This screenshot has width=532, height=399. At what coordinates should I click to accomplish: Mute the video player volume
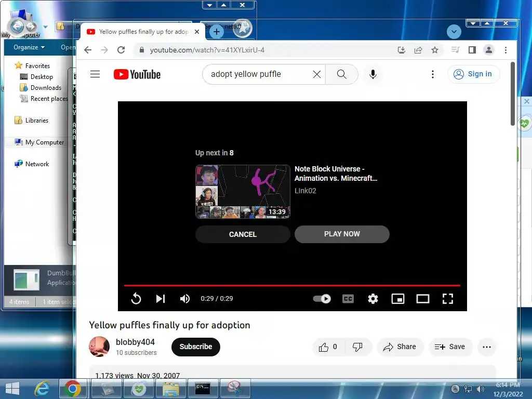click(185, 299)
